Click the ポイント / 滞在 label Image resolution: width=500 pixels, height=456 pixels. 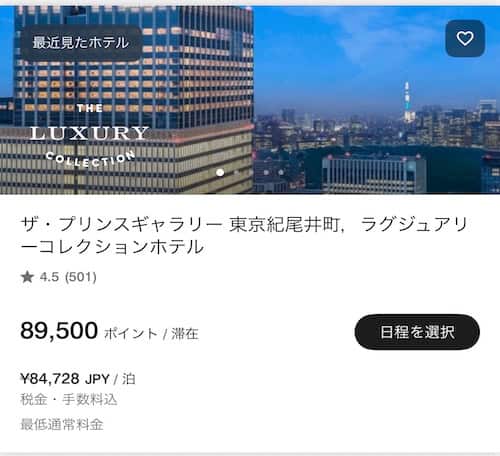[151, 333]
